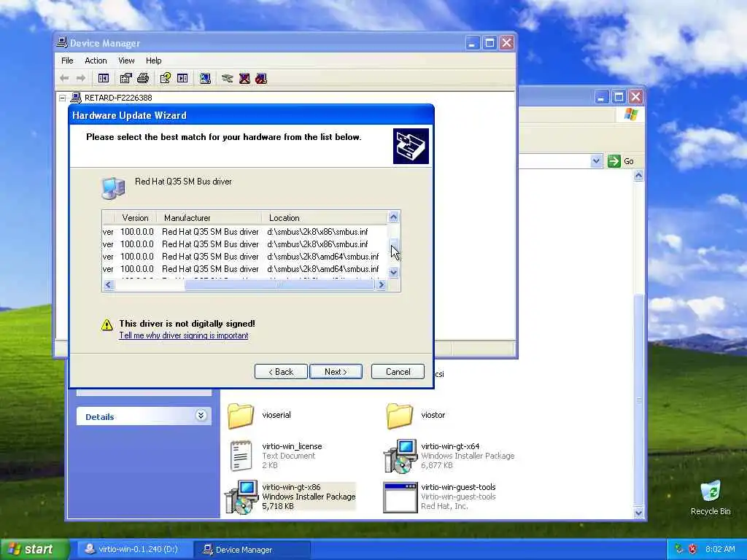Click the driver list scroll right arrow
The width and height of the screenshot is (747, 560).
coord(381,285)
